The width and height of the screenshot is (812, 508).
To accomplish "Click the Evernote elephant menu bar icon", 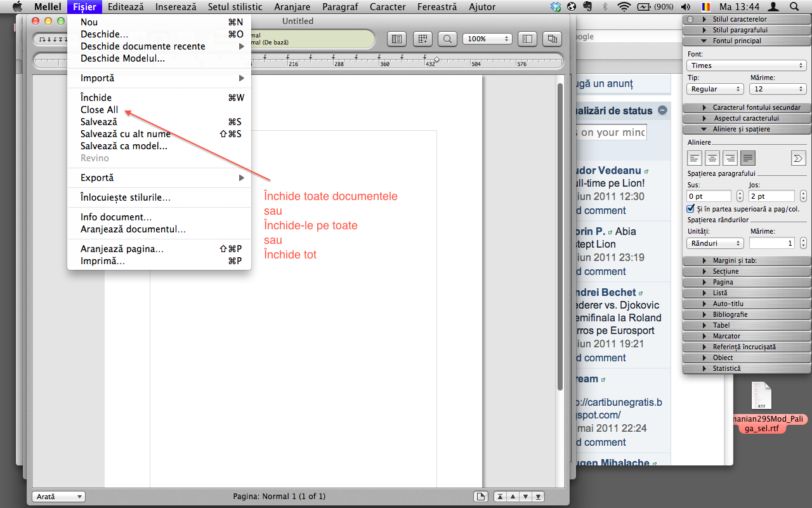I will pyautogui.click(x=587, y=7).
